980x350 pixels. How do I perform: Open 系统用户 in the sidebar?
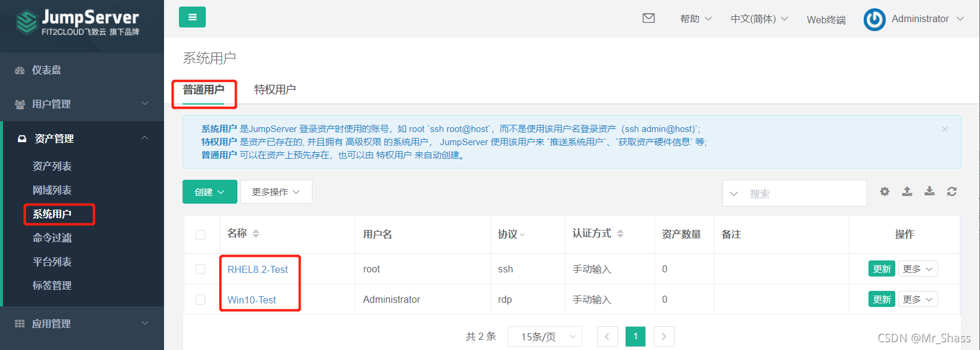52,214
